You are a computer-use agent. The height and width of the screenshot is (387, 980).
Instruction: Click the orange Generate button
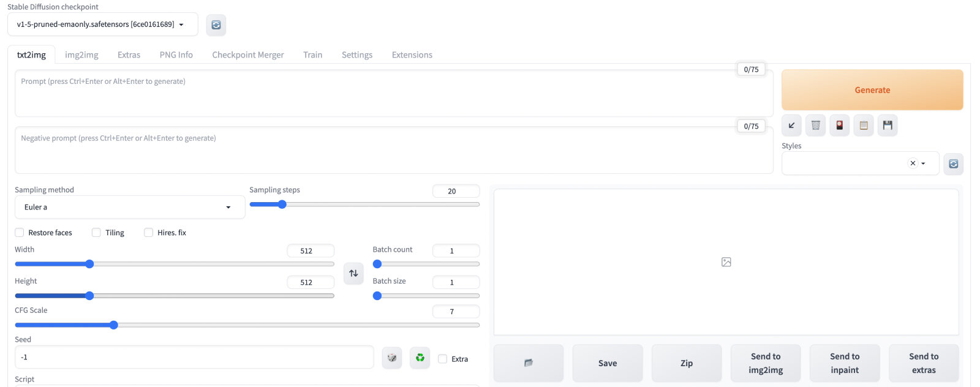(872, 90)
